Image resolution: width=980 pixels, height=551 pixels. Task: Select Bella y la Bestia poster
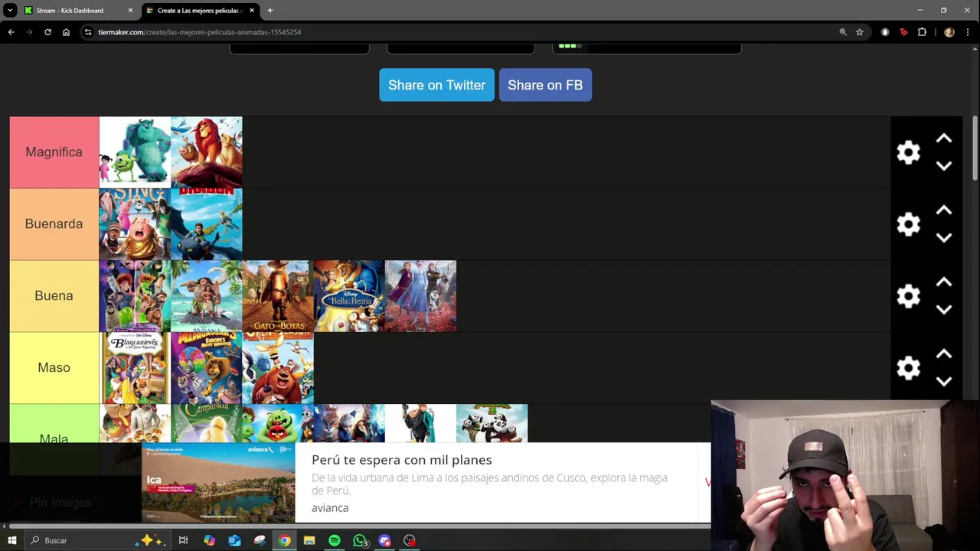[x=348, y=296]
